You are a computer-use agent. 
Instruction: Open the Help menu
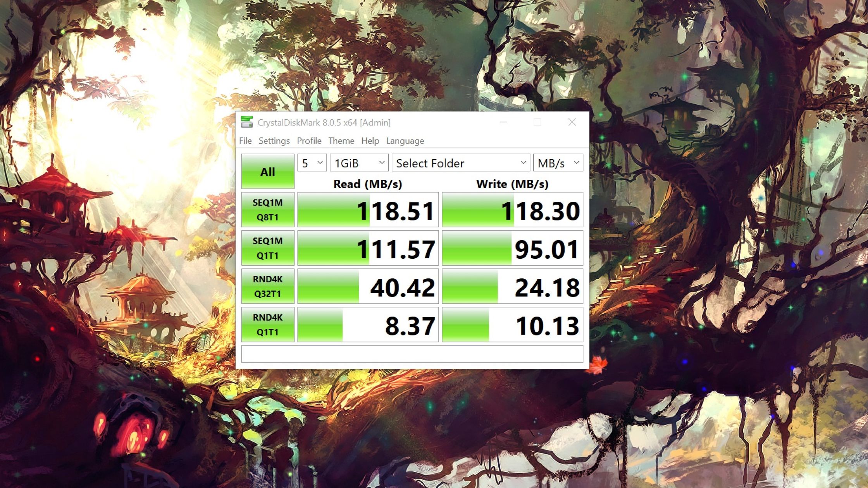pos(370,141)
